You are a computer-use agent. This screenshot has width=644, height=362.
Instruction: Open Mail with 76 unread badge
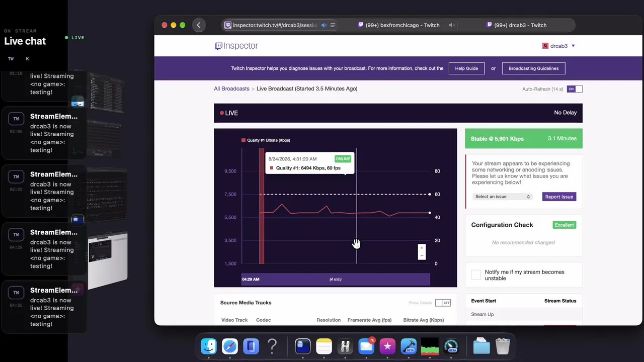point(366,346)
